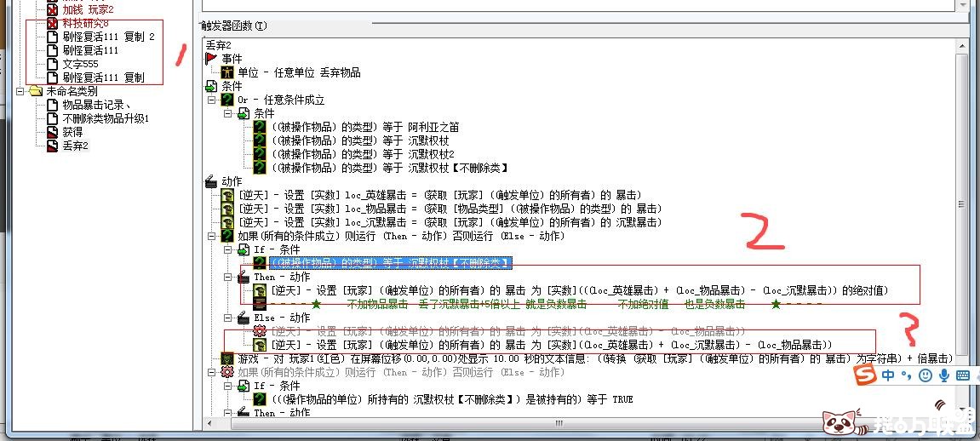
Task: Select the action setting loc_物品暴击
Action: pos(450,209)
